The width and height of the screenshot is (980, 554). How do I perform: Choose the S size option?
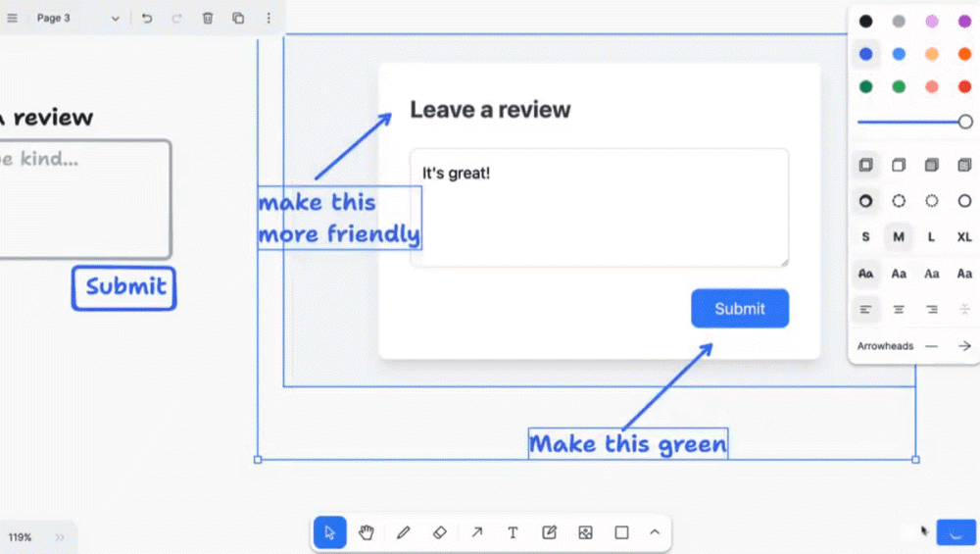pyautogui.click(x=865, y=237)
